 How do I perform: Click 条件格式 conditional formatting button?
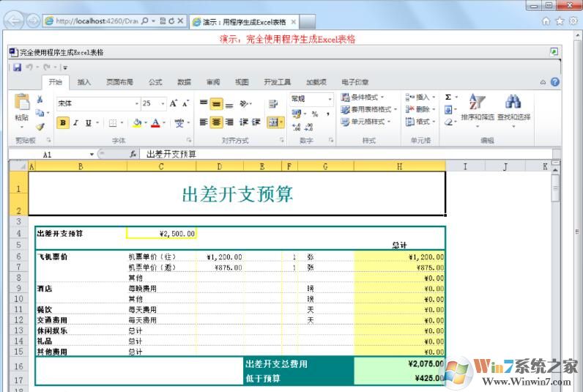click(x=365, y=97)
